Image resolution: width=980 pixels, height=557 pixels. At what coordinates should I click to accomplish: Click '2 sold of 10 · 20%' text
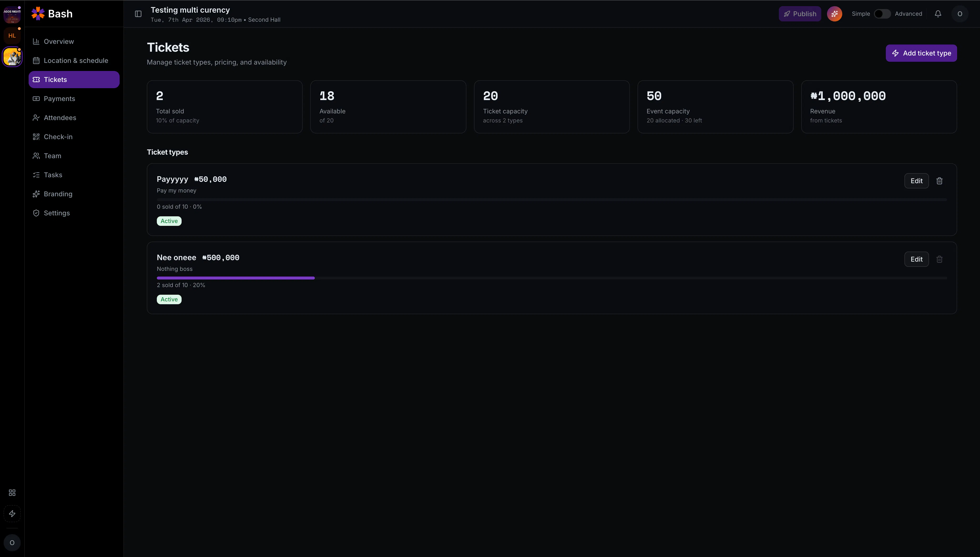181,285
